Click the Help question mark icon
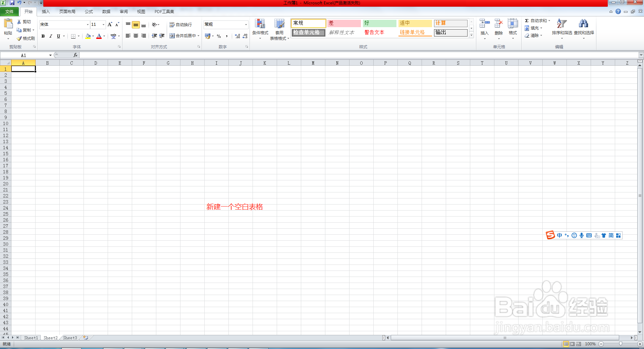The width and height of the screenshot is (644, 349). coord(618,11)
